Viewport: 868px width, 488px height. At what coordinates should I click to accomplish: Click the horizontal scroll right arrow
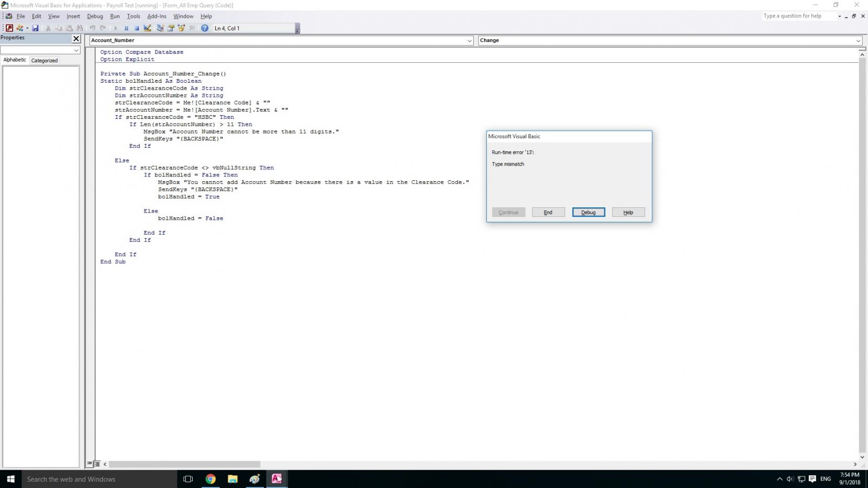[855, 464]
